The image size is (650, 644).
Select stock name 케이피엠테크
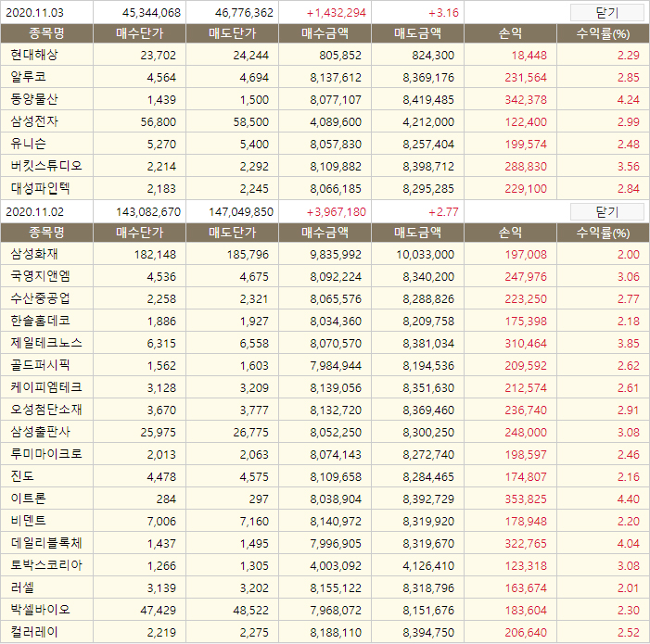[46, 387]
